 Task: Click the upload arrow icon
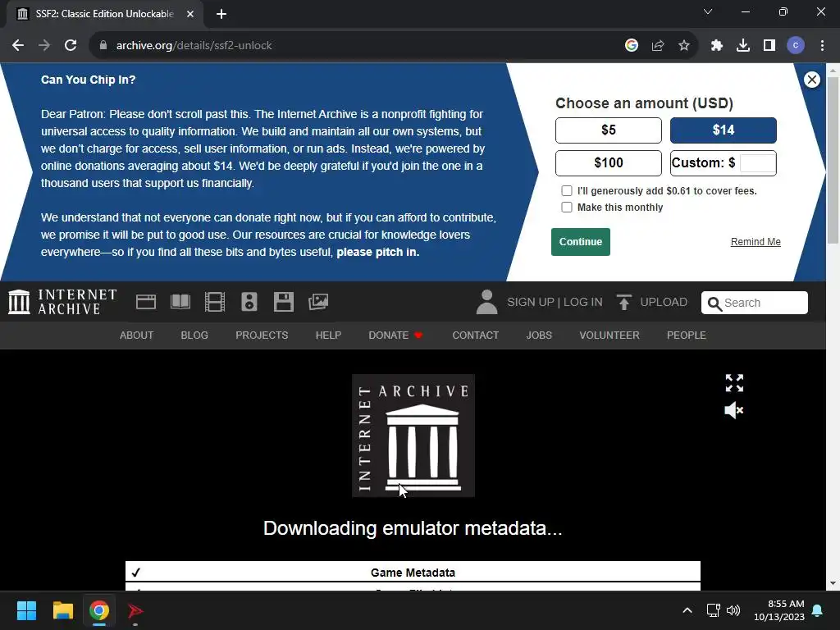pos(623,302)
